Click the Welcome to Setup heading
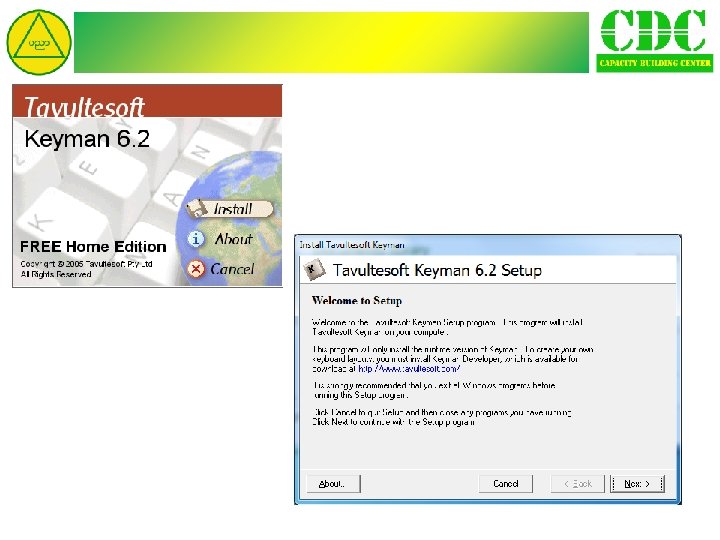This screenshot has width=720, height=540. [x=357, y=301]
